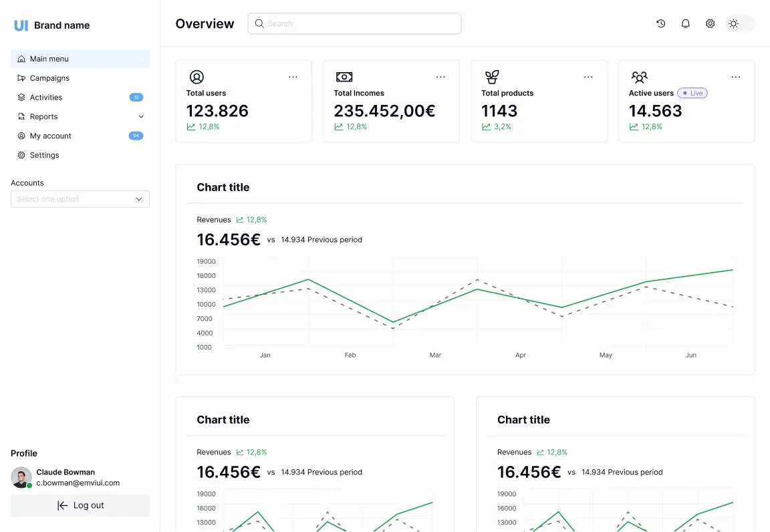
Task: Click Total products trend icon
Action: pos(486,127)
